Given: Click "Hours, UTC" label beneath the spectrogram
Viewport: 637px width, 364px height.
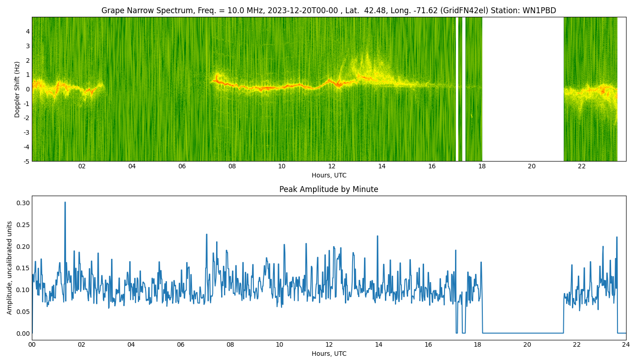Looking at the screenshot, I should [x=329, y=175].
